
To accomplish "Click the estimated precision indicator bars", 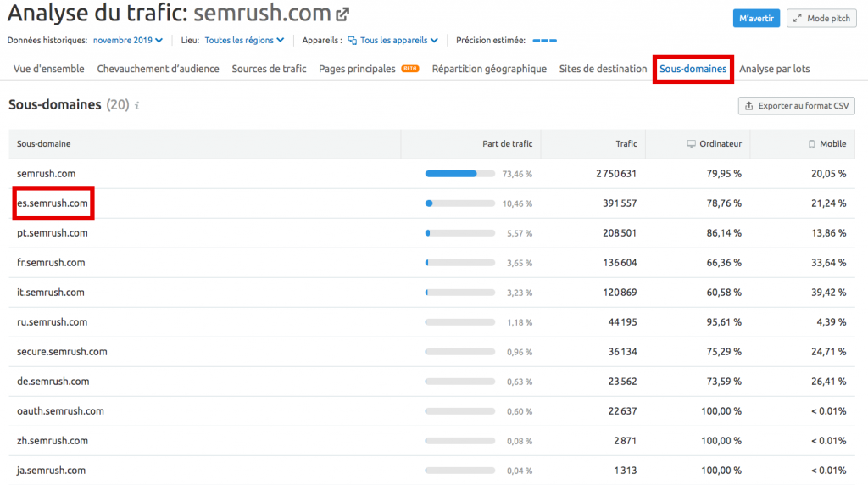I will click(x=545, y=41).
